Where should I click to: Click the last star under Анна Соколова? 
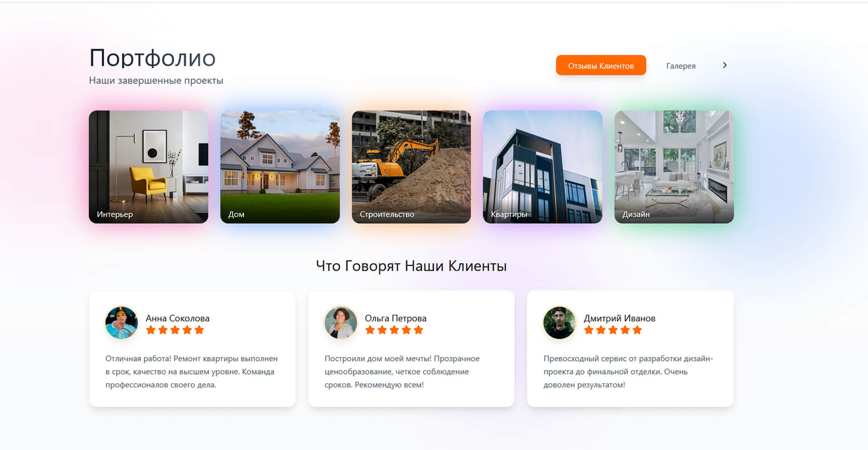coord(199,330)
